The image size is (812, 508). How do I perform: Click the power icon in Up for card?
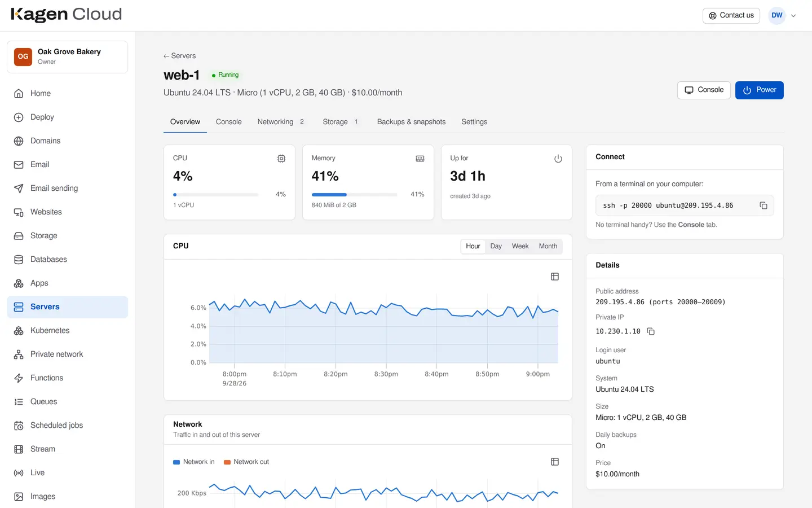[x=558, y=159]
